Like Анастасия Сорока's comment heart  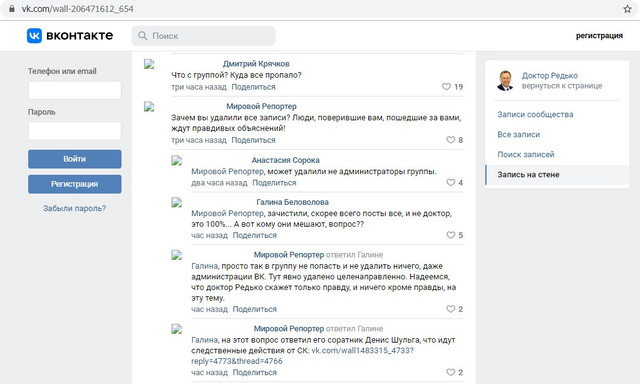pos(451,182)
